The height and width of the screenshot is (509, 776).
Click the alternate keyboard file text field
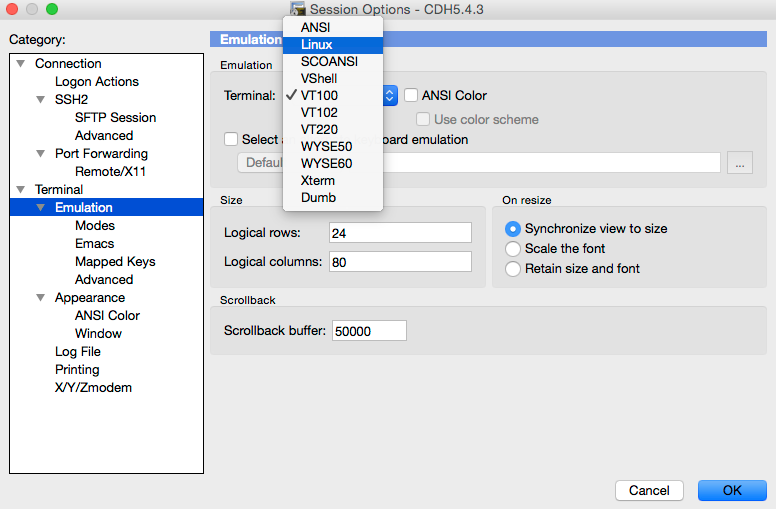(x=479, y=163)
